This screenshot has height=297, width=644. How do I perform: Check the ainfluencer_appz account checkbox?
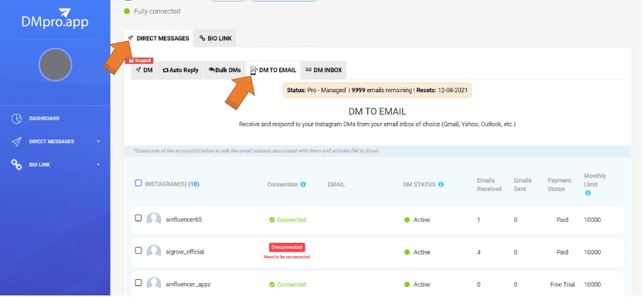[138, 282]
